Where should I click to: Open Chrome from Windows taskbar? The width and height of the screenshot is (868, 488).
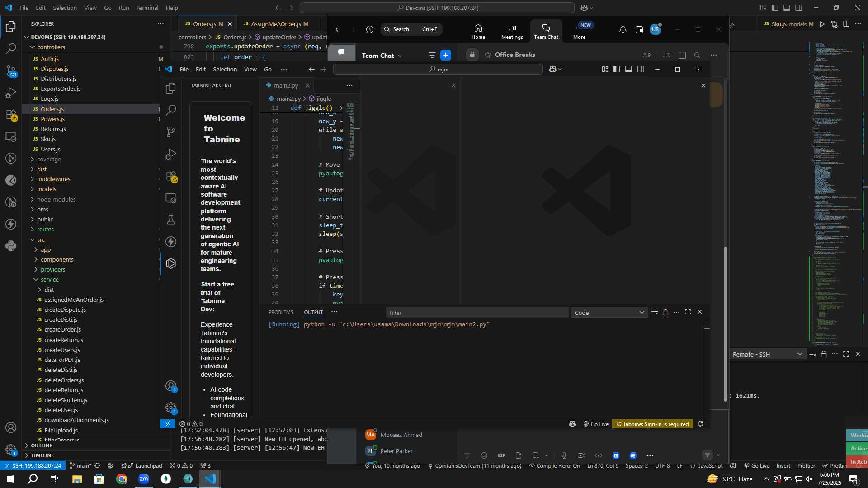(x=122, y=479)
